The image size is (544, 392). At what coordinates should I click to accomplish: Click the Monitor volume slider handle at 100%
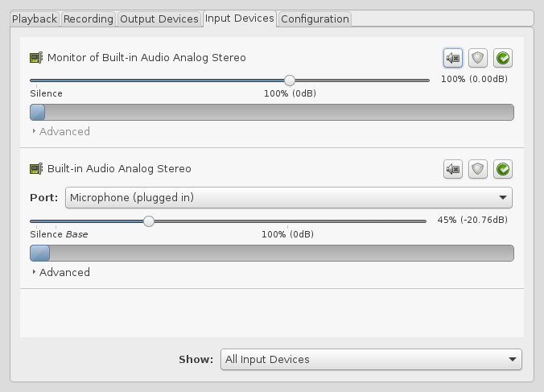click(x=290, y=80)
